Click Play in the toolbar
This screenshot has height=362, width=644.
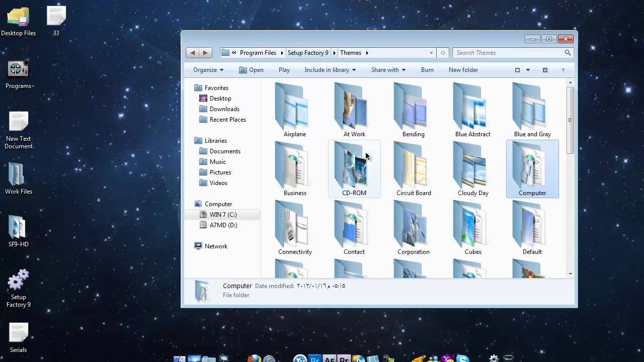click(x=284, y=70)
